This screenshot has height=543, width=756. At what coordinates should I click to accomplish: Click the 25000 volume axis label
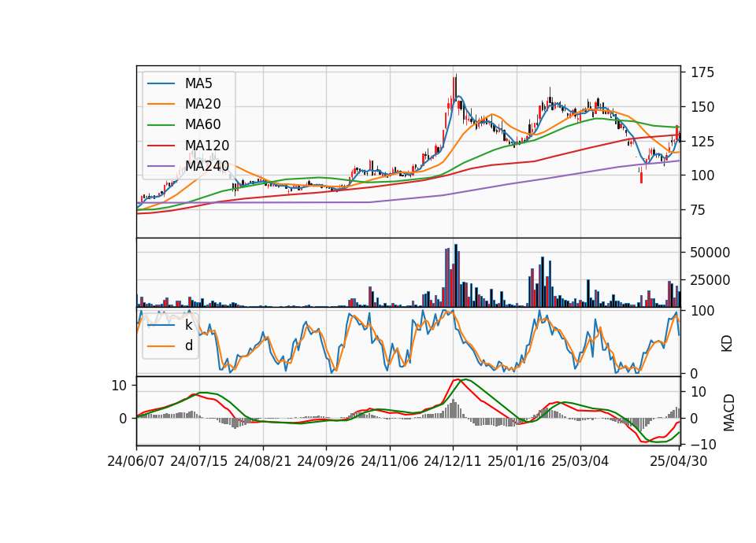pyautogui.click(x=710, y=280)
